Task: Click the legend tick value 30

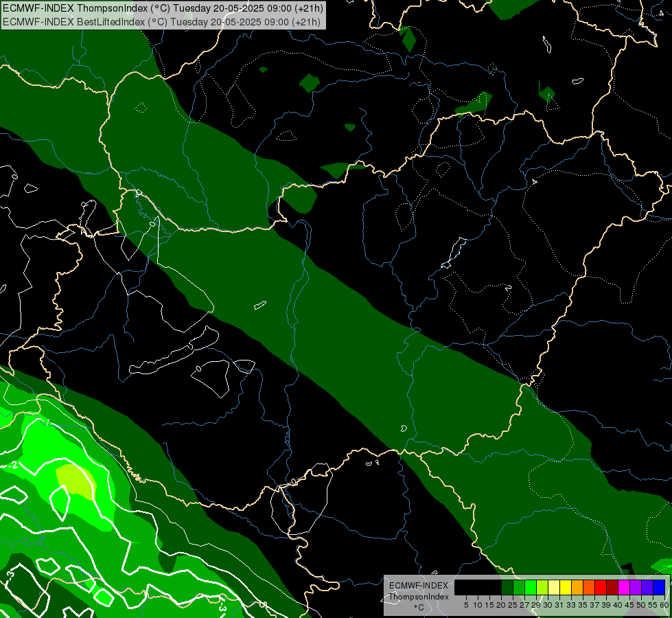Action: point(548,605)
